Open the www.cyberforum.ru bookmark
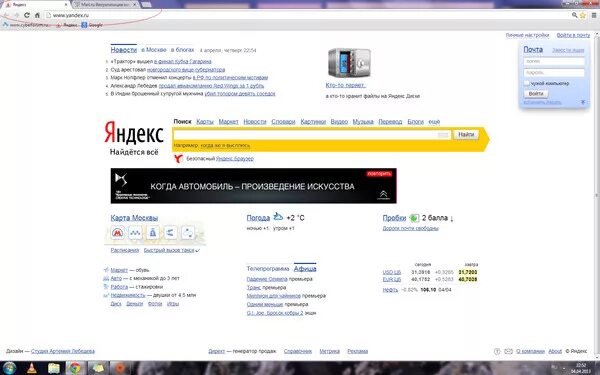Screen dimensions: 600x375 pos(26,25)
